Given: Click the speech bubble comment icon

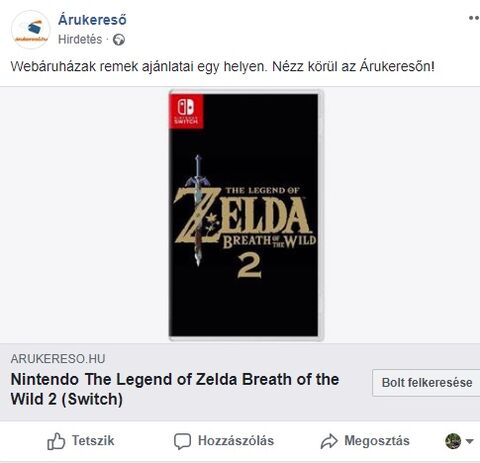Looking at the screenshot, I should coord(182,441).
